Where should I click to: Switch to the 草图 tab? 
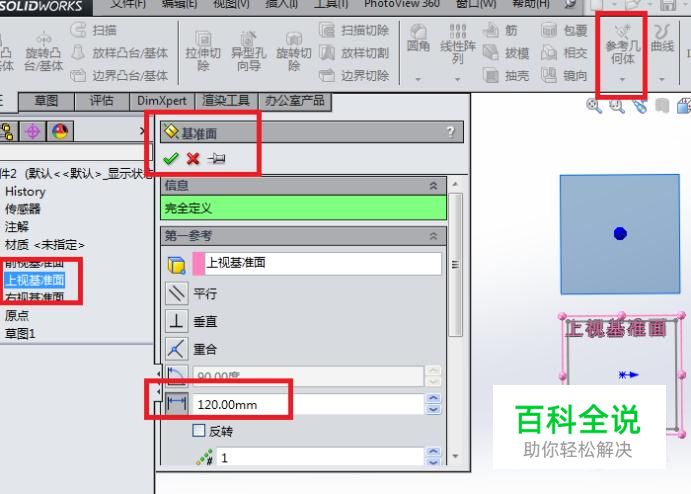tap(46, 101)
